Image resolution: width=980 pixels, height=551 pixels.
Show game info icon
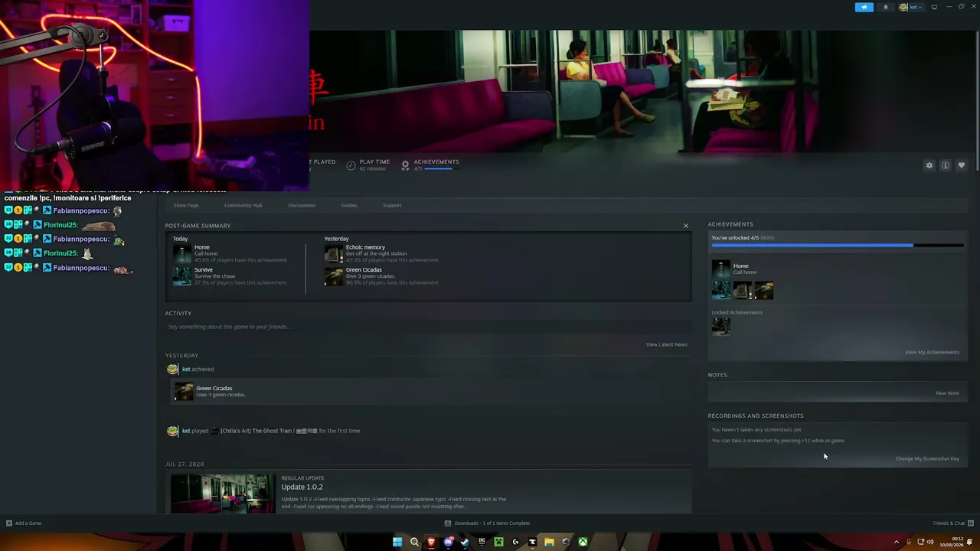(x=946, y=165)
